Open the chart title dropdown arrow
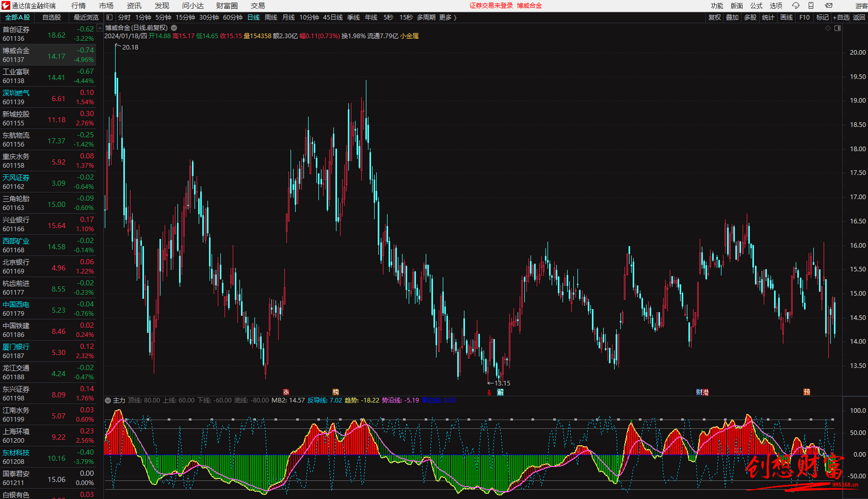This screenshot has height=499, width=868. click(x=174, y=28)
